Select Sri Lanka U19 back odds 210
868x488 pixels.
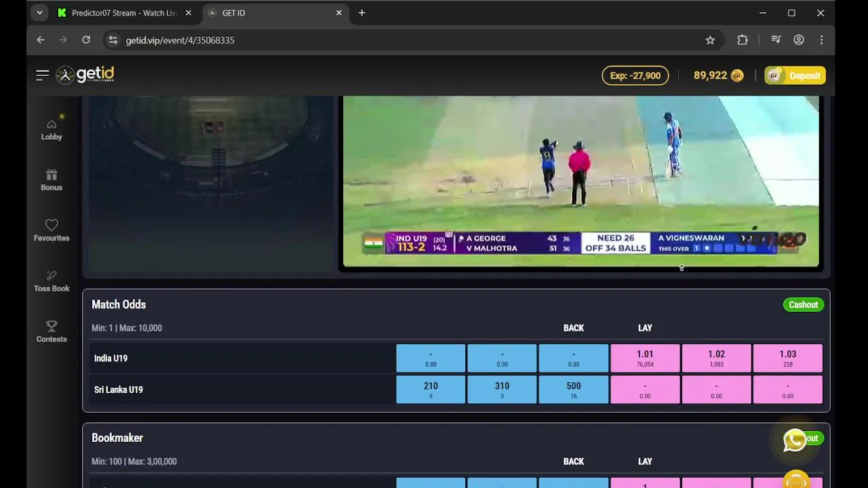[431, 390]
